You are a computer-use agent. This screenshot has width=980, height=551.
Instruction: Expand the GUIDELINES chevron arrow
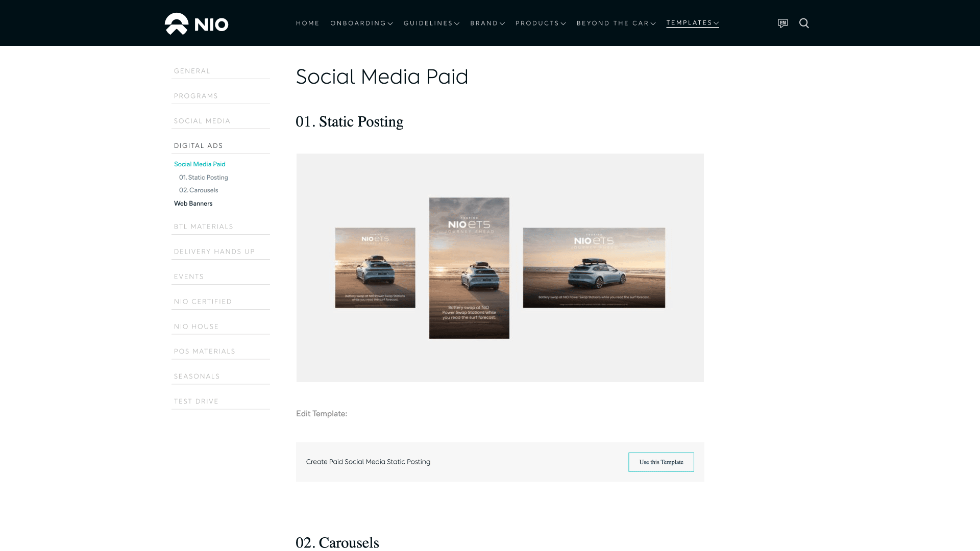pyautogui.click(x=457, y=23)
